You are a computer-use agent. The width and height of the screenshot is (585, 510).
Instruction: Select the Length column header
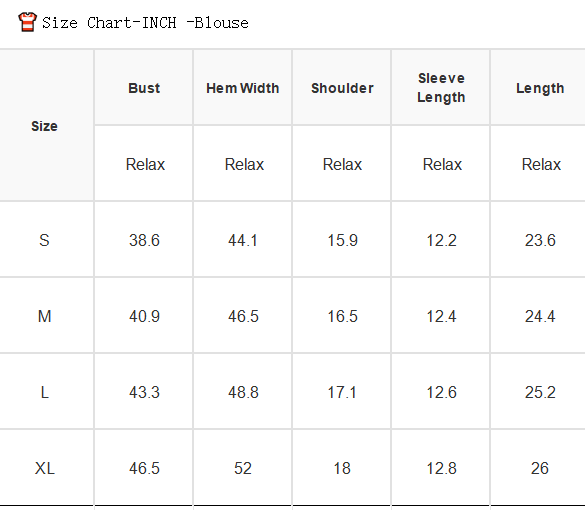pyautogui.click(x=540, y=88)
